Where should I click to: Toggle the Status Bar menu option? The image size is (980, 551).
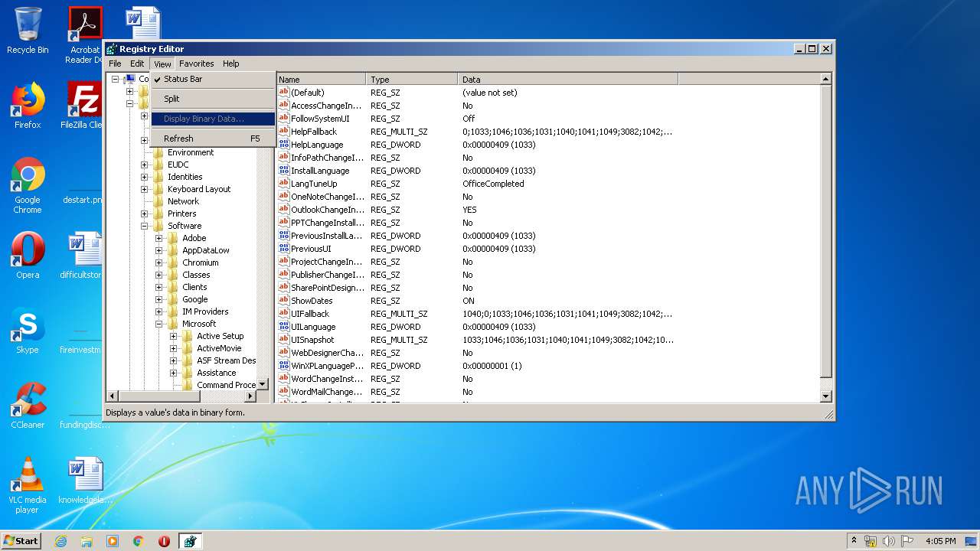point(213,79)
